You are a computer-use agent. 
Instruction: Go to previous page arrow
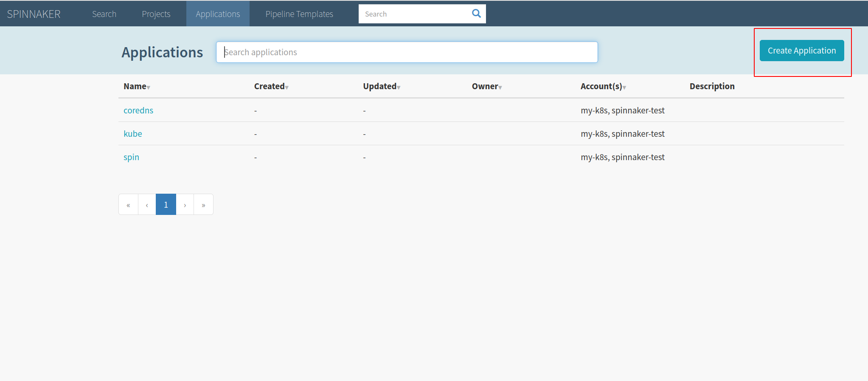[x=147, y=205]
